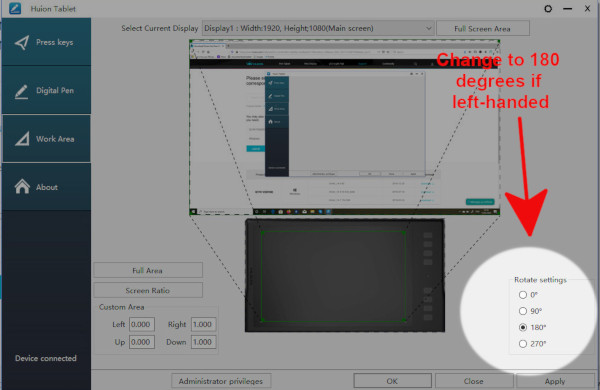This screenshot has height=390, width=600.
Task: Click the Full Screen Area button
Action: (483, 29)
